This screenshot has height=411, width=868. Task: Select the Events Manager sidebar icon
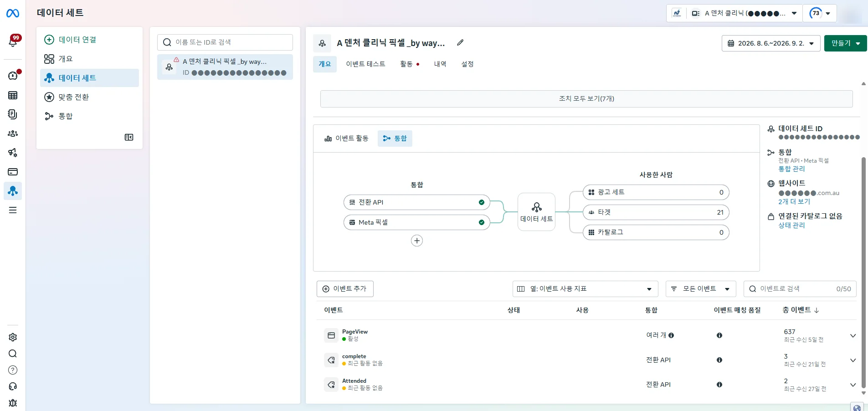(x=13, y=191)
